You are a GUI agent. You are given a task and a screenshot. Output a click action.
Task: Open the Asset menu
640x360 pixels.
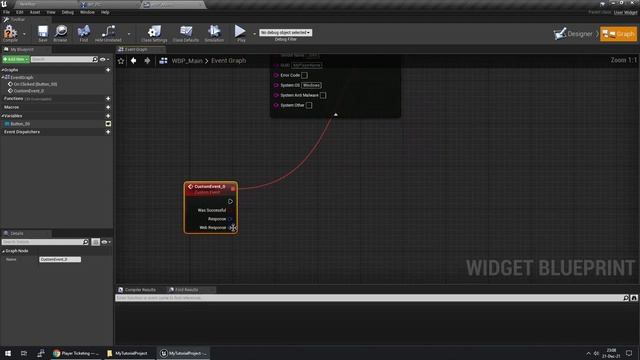click(x=35, y=12)
